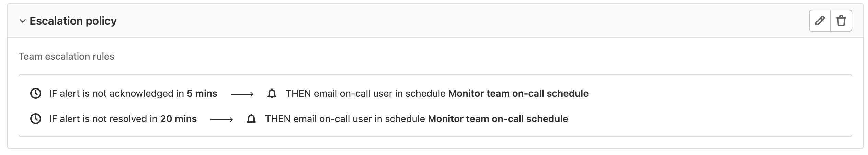Select the "Team escalation rules" label

tap(66, 56)
